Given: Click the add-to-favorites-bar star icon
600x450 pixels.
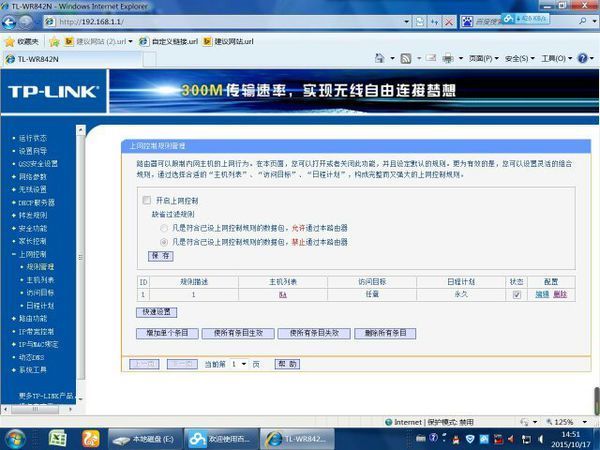Looking at the screenshot, I should pyautogui.click(x=54, y=42).
